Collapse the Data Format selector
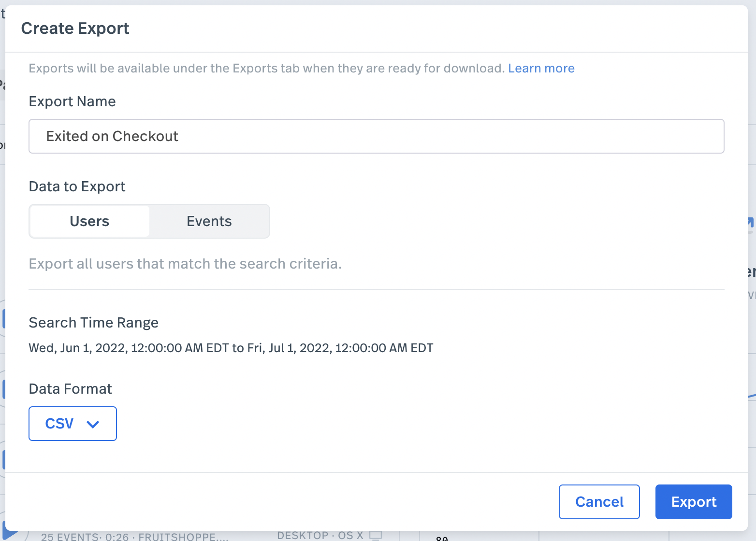 coord(73,424)
